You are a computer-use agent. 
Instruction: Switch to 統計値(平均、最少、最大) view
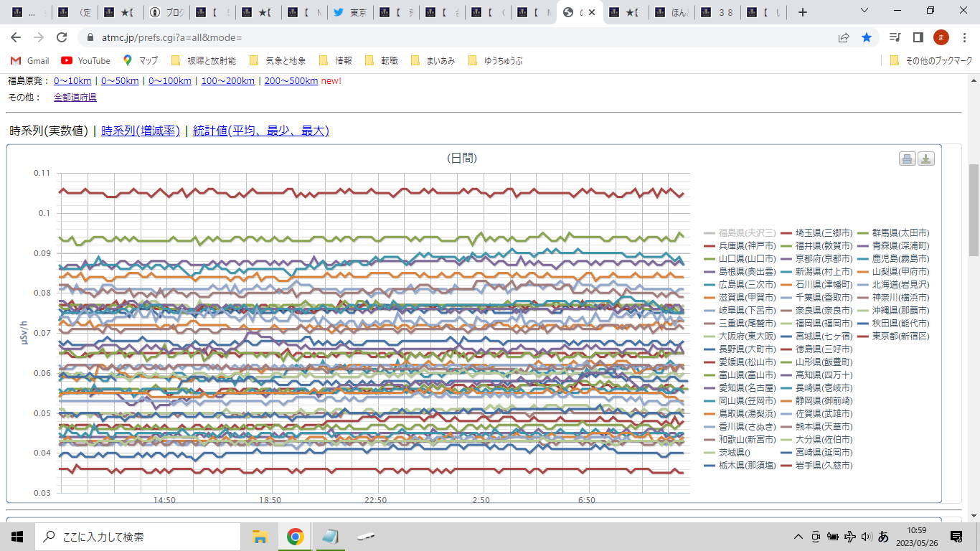pos(261,131)
